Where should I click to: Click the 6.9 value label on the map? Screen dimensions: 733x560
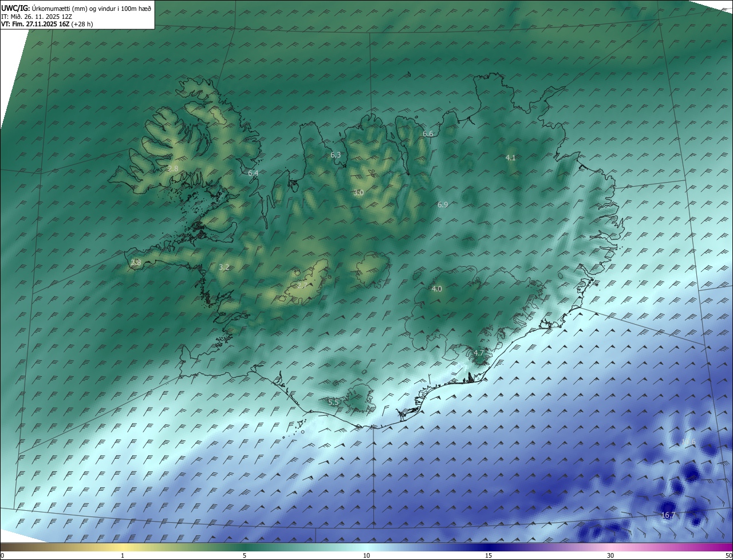pyautogui.click(x=443, y=204)
